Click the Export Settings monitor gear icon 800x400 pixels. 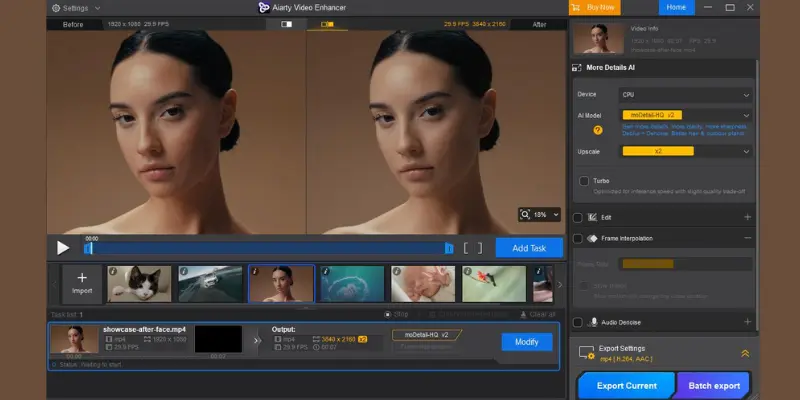(x=587, y=353)
